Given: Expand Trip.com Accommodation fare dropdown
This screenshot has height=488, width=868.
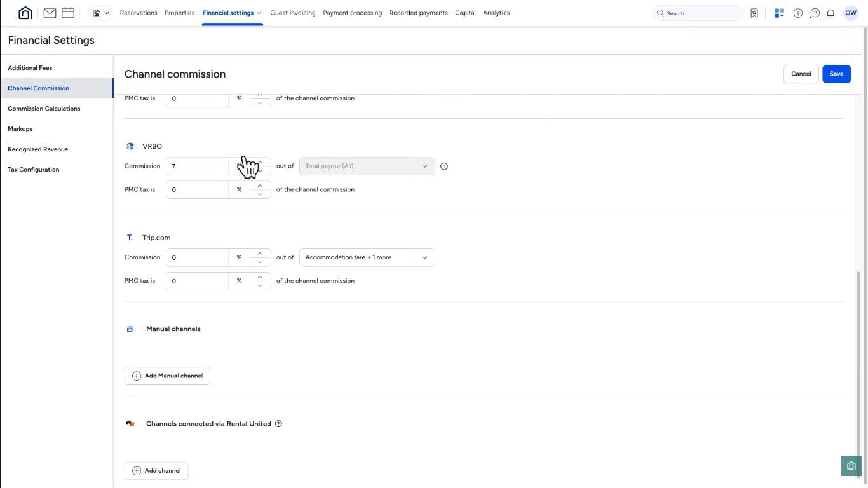Looking at the screenshot, I should pyautogui.click(x=424, y=257).
